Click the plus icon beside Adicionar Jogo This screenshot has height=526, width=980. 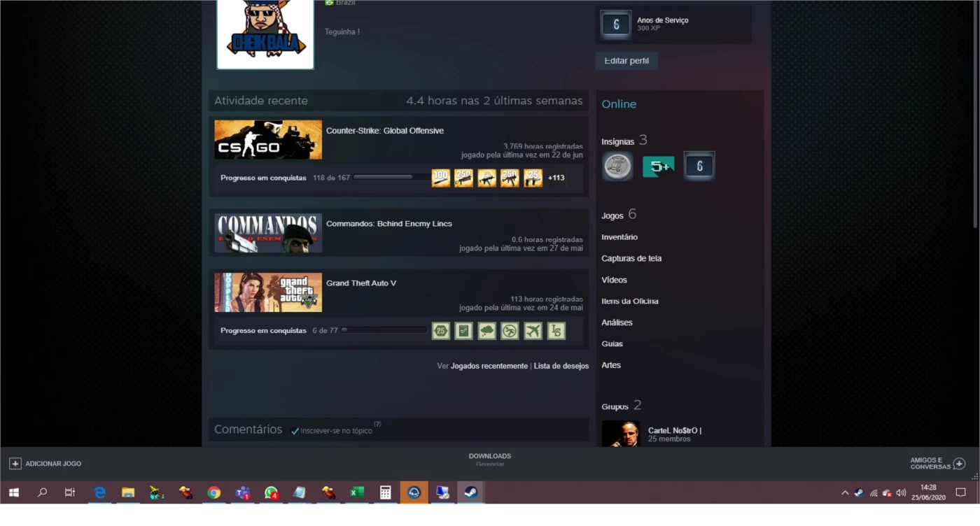[15, 463]
